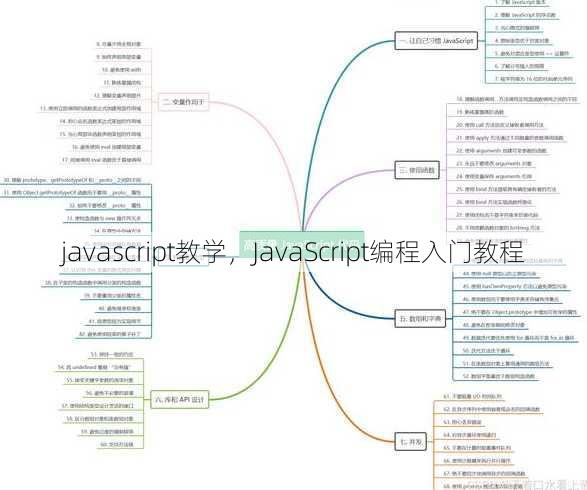
Task: Click leaf item 25 about the bind method
Action: coord(506,189)
